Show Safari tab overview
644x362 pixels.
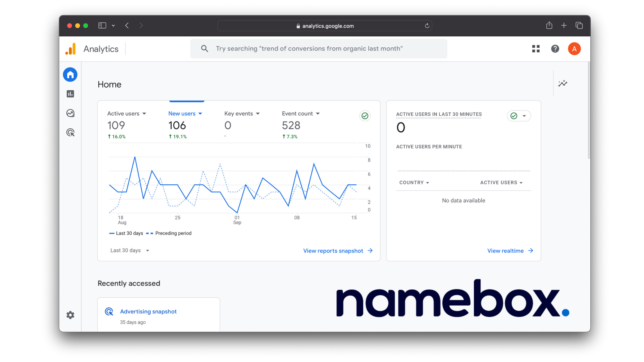tap(579, 25)
